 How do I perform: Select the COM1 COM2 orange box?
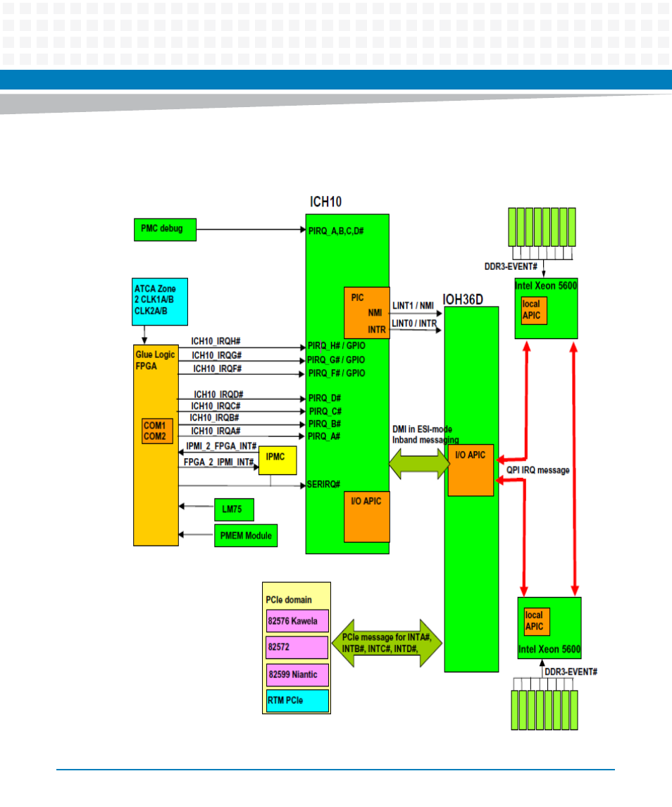coord(158,431)
